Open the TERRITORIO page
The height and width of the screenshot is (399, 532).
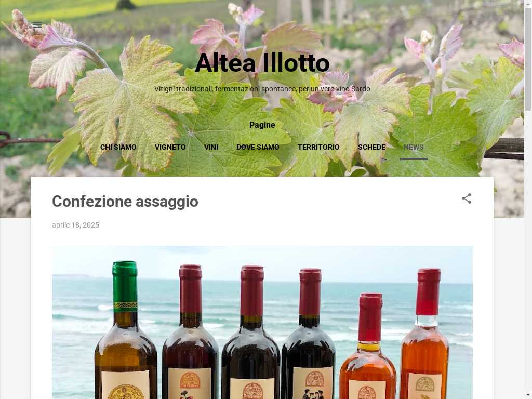click(x=318, y=147)
